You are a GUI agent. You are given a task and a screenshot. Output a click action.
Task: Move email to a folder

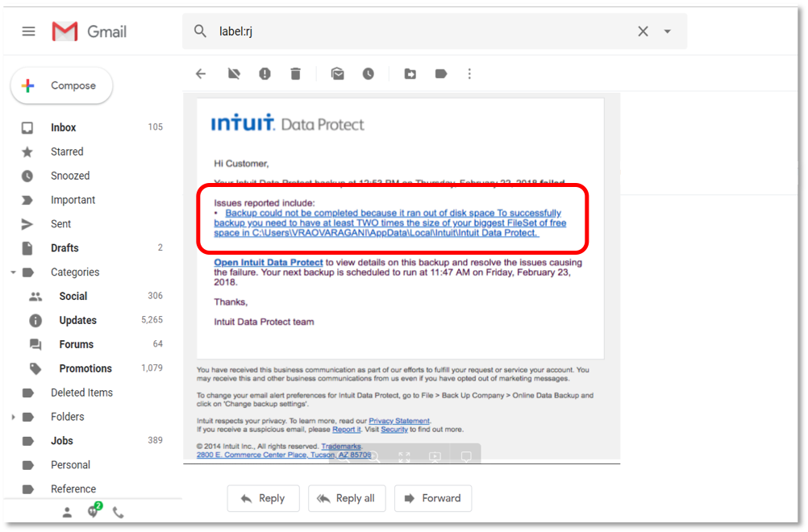coord(410,74)
